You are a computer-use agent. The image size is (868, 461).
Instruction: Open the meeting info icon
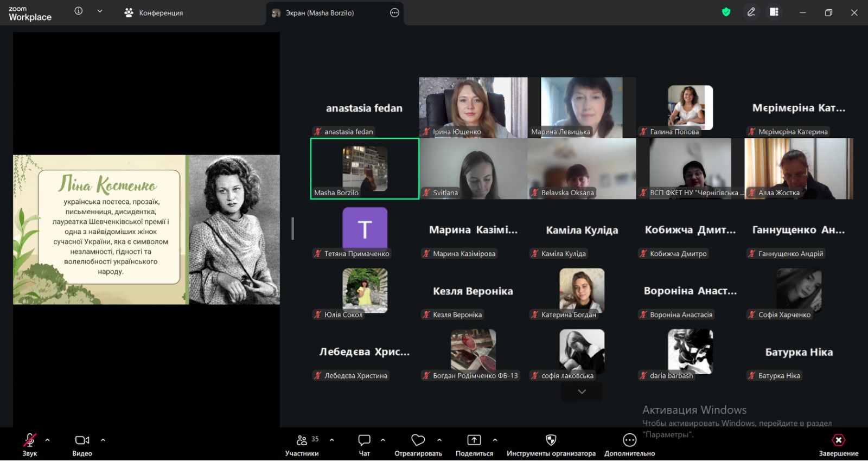79,11
